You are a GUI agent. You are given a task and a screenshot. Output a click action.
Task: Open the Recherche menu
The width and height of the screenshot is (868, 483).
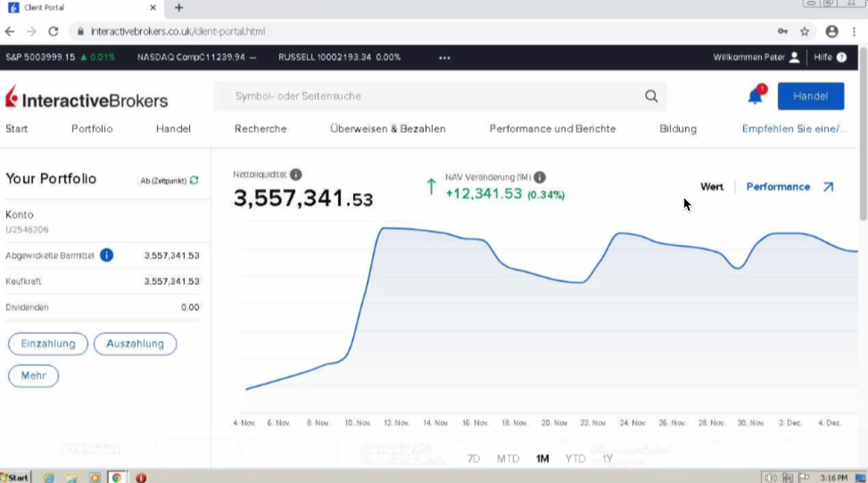(x=261, y=128)
